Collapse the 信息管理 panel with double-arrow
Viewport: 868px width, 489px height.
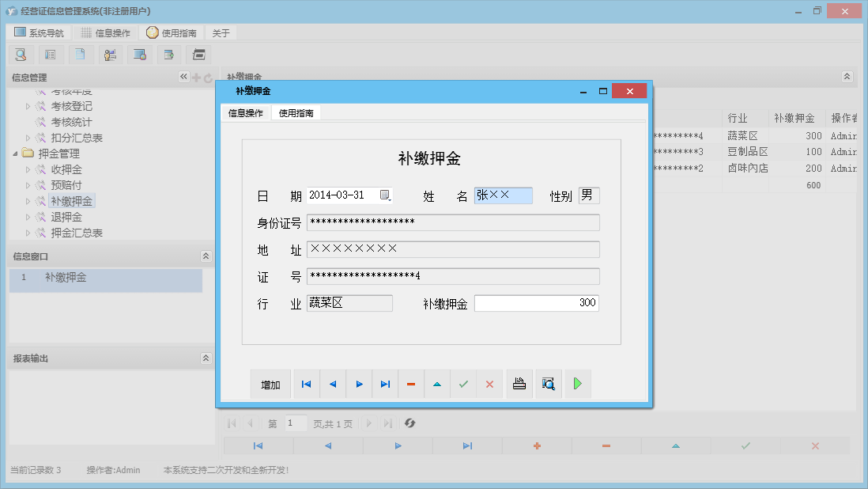pyautogui.click(x=183, y=77)
